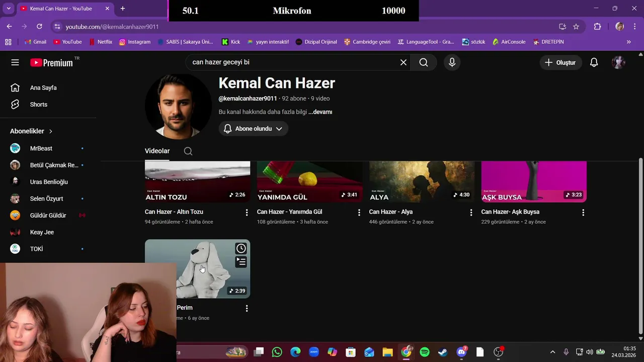Open the Kick bookmark
This screenshot has height=362, width=644.
(x=231, y=42)
